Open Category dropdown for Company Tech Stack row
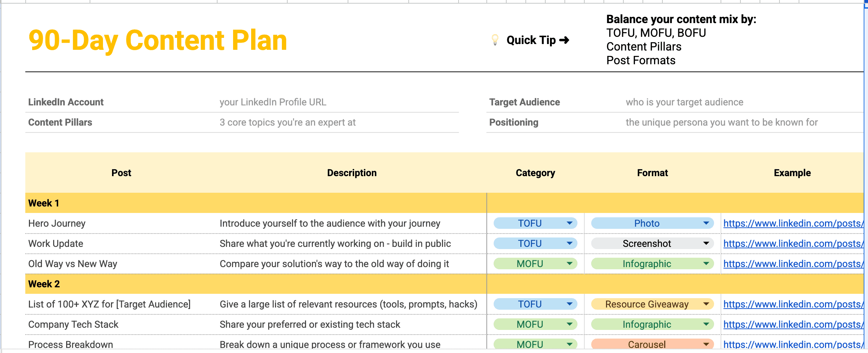Viewport: 868px width, 353px height. click(570, 324)
